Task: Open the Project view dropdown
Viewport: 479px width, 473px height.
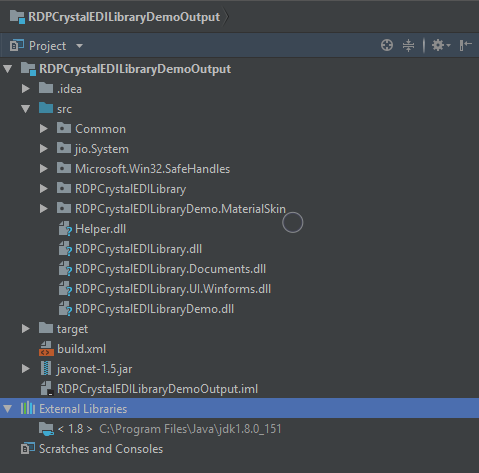Action: [x=79, y=46]
